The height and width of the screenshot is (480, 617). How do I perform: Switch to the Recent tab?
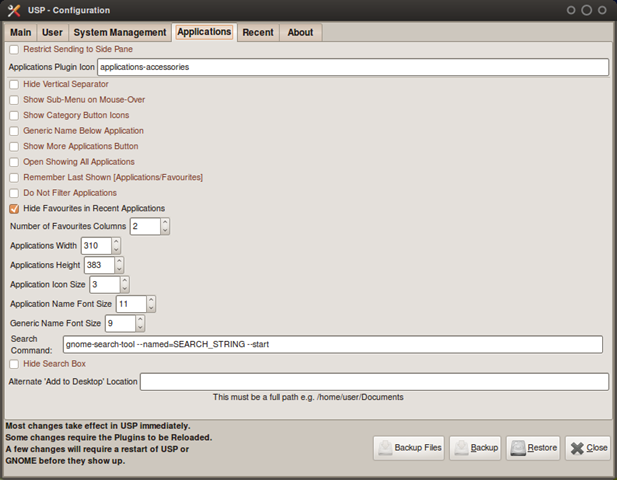258,32
